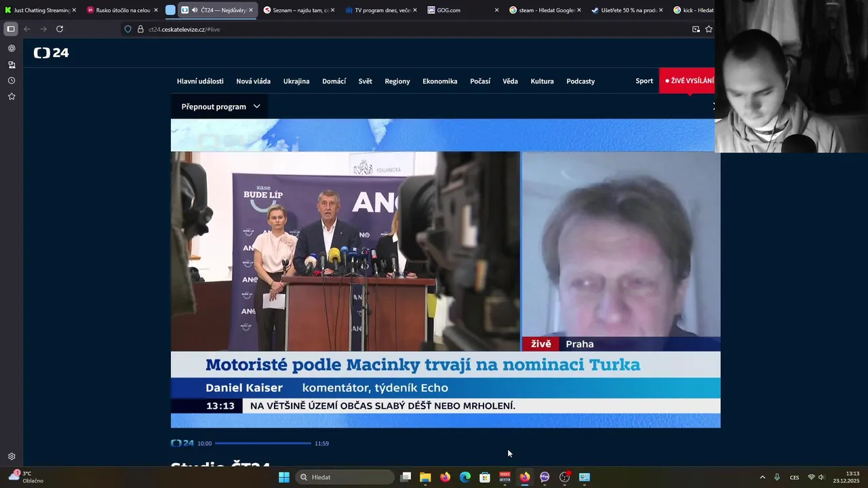Viewport: 868px width, 488px height.
Task: Open Task View icon on taskbar
Action: (x=406, y=477)
